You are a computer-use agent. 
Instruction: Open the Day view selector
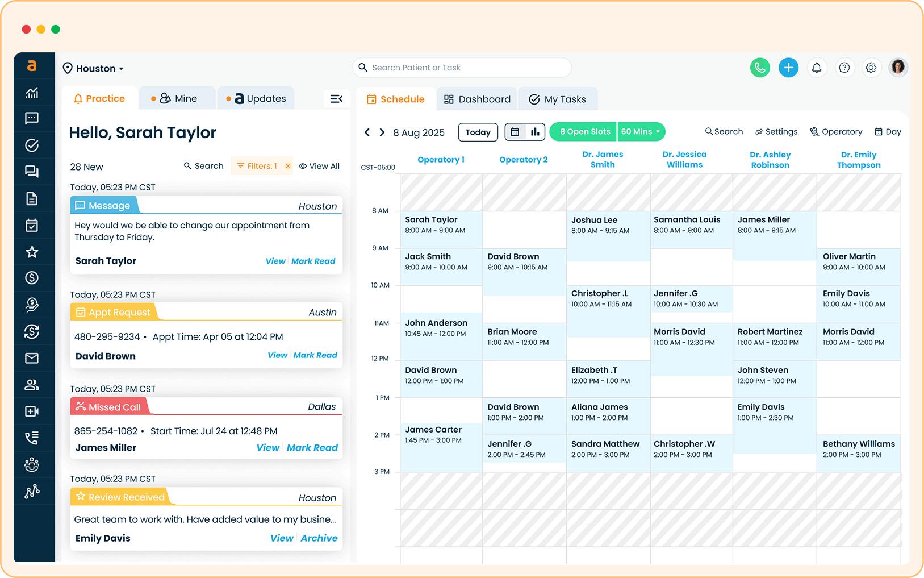tap(888, 132)
